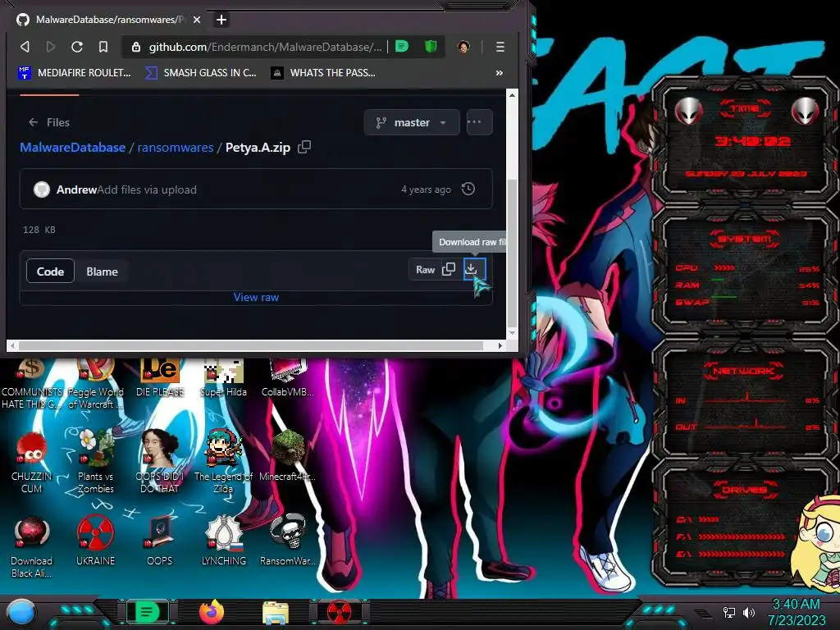This screenshot has height=630, width=840.
Task: Open the volume speaker tray icon
Action: (748, 612)
